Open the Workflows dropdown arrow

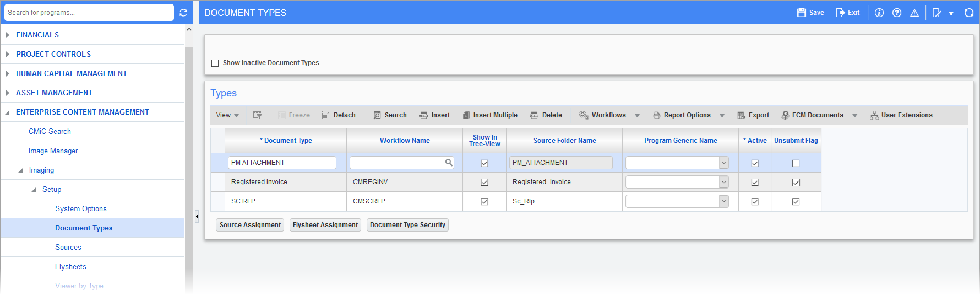pyautogui.click(x=637, y=116)
